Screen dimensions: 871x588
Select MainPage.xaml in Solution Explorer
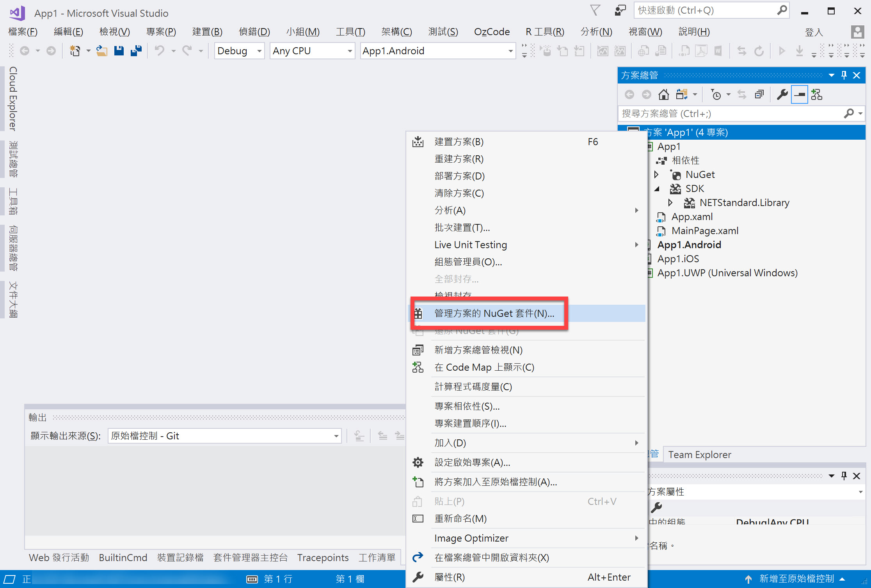pos(705,231)
